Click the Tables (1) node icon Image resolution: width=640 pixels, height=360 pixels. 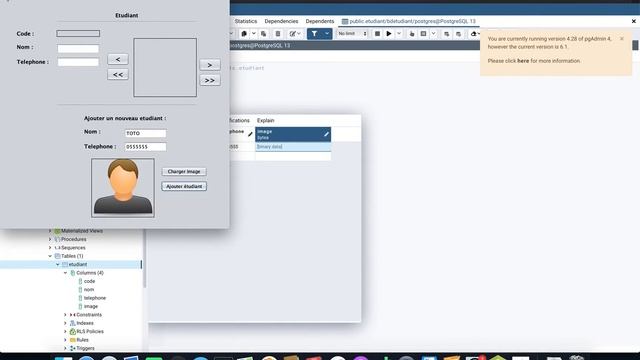58,256
